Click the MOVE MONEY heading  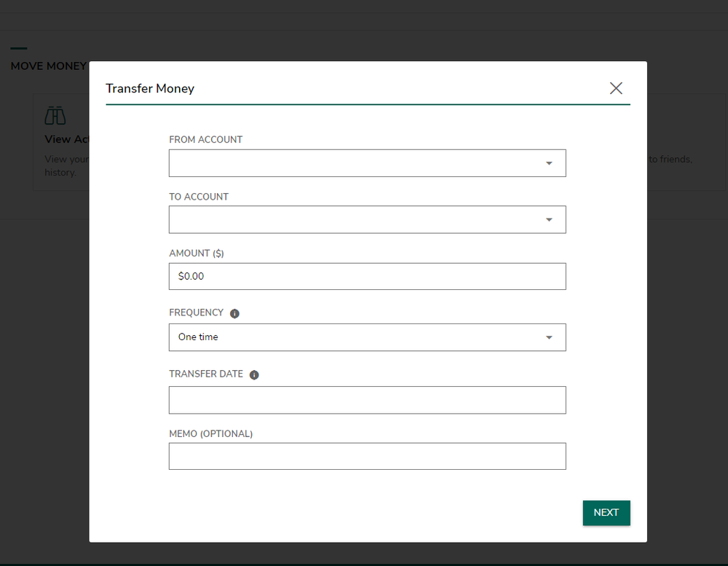(48, 66)
